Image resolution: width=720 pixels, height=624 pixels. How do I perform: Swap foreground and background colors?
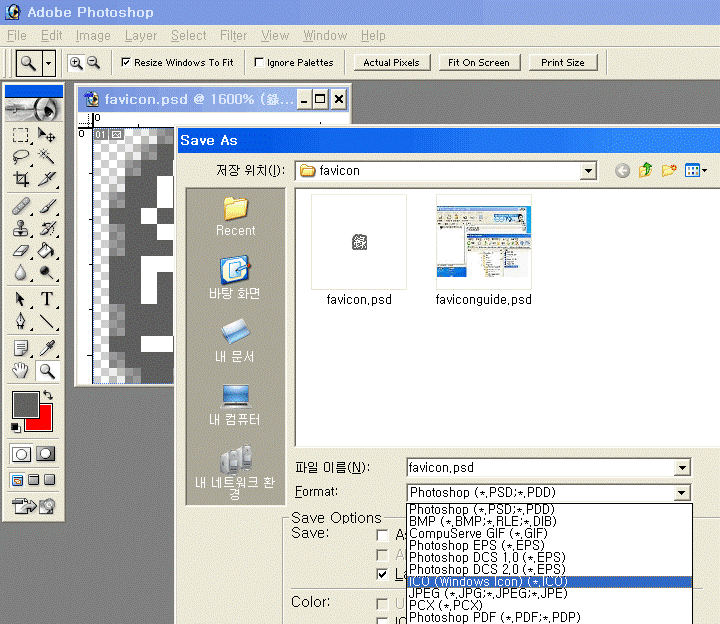[x=48, y=395]
